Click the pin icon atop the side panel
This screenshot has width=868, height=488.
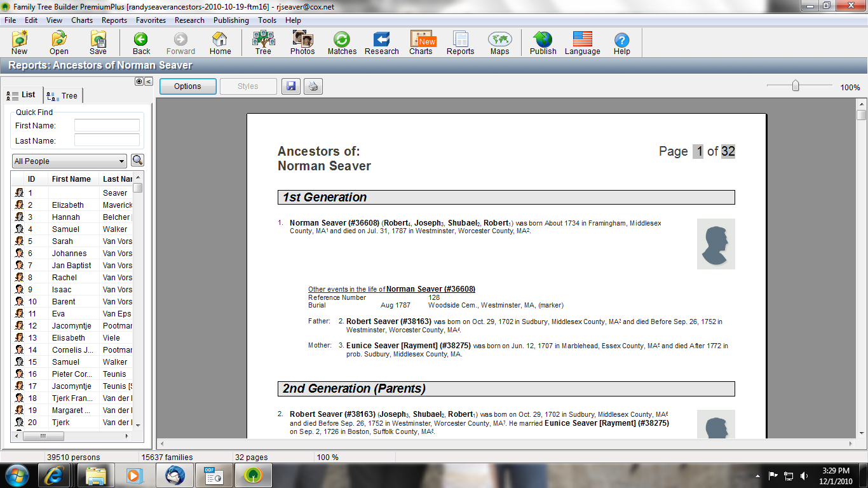pyautogui.click(x=140, y=81)
